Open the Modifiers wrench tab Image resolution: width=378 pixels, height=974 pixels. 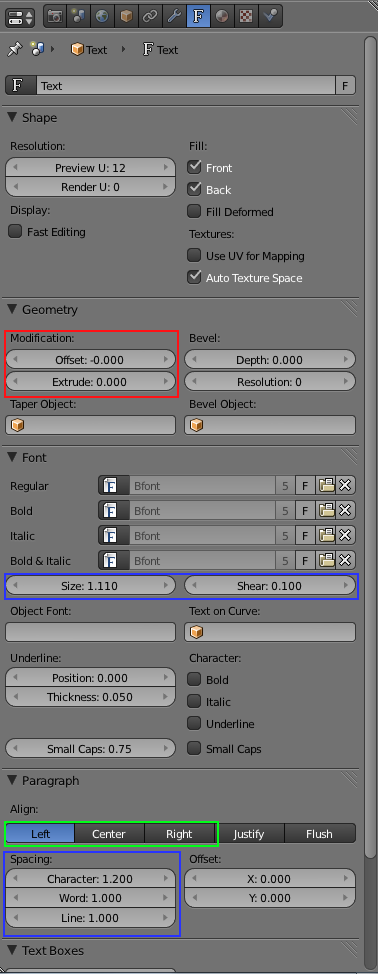pyautogui.click(x=174, y=17)
